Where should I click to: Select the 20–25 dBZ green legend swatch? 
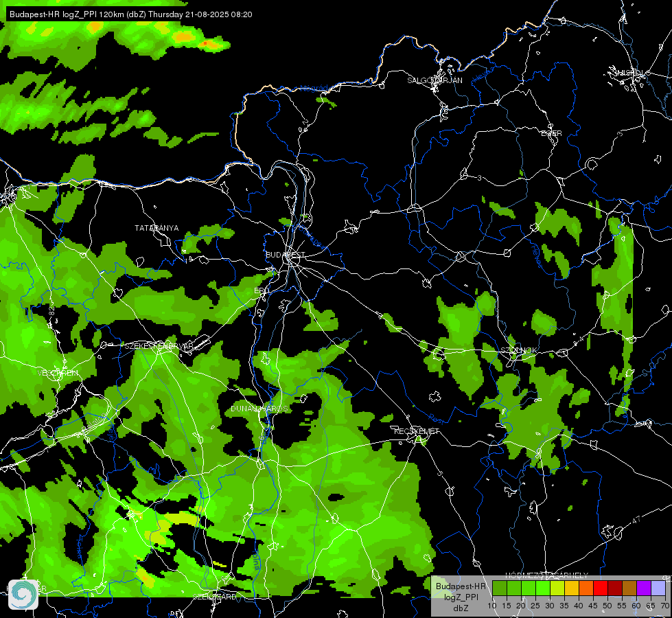pyautogui.click(x=529, y=588)
